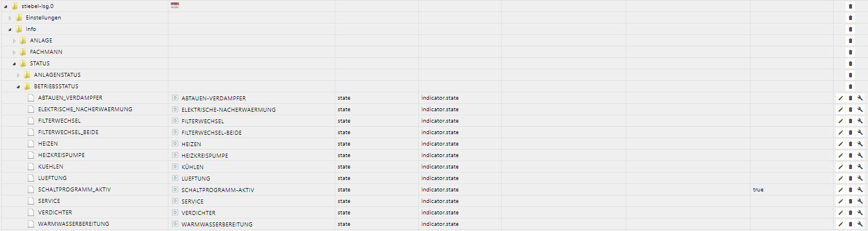
Task: Expand the Einstellungen folder
Action: tap(10, 18)
